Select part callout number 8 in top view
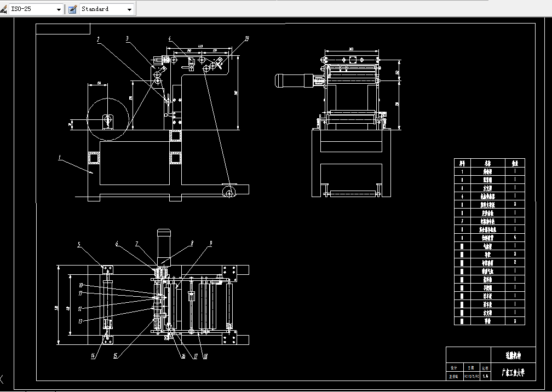This screenshot has width=552, height=392. point(192,243)
